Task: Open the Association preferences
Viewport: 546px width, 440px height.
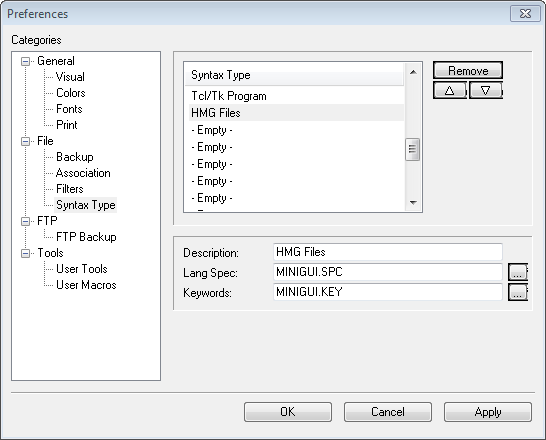Action: click(x=83, y=173)
